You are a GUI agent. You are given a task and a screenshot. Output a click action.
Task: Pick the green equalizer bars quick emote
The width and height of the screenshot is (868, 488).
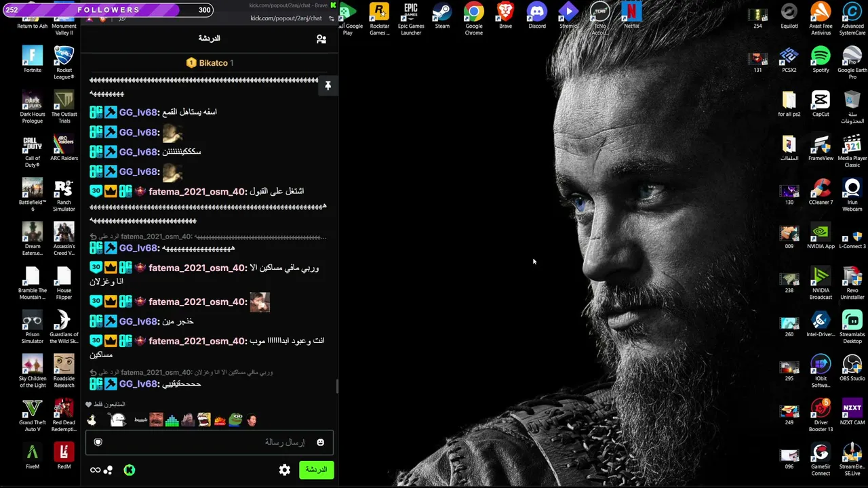point(172,420)
